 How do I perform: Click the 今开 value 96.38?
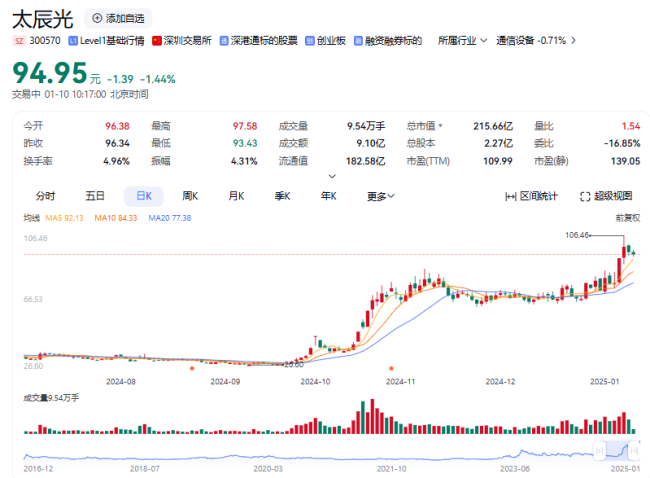click(x=117, y=126)
